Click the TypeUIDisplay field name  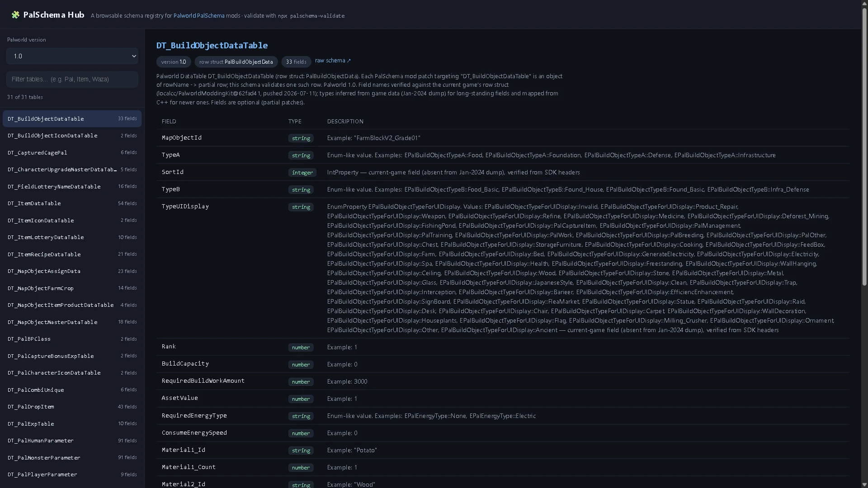pyautogui.click(x=185, y=206)
